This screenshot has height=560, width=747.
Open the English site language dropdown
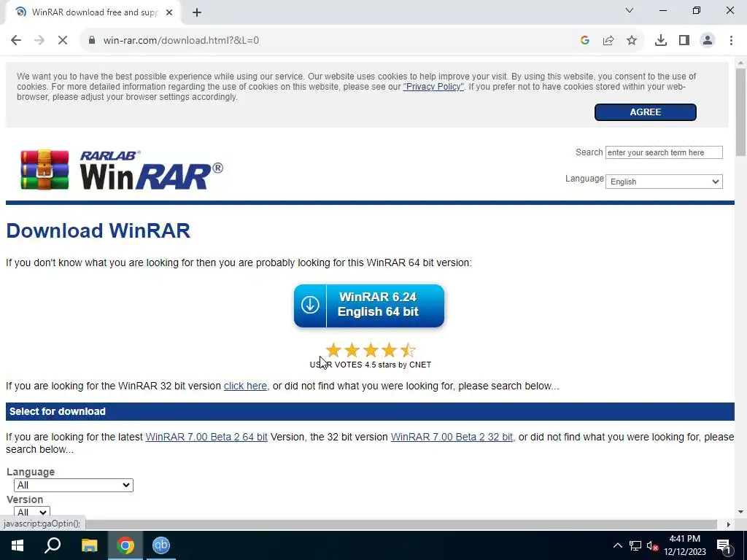point(664,182)
